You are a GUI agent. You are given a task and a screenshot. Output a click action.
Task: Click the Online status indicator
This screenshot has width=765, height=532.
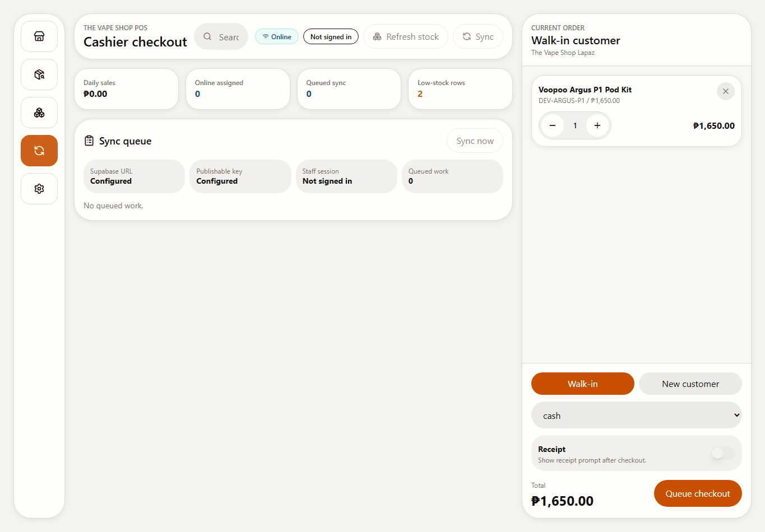(x=277, y=36)
